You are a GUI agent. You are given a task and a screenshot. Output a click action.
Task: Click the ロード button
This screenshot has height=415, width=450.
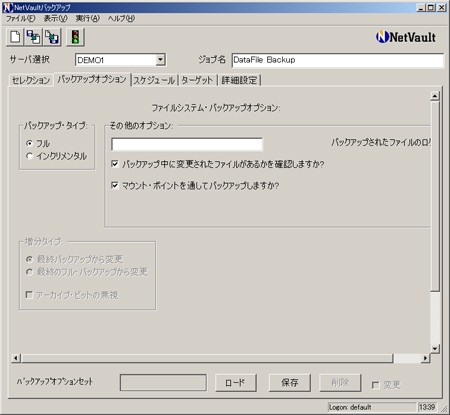(x=236, y=383)
